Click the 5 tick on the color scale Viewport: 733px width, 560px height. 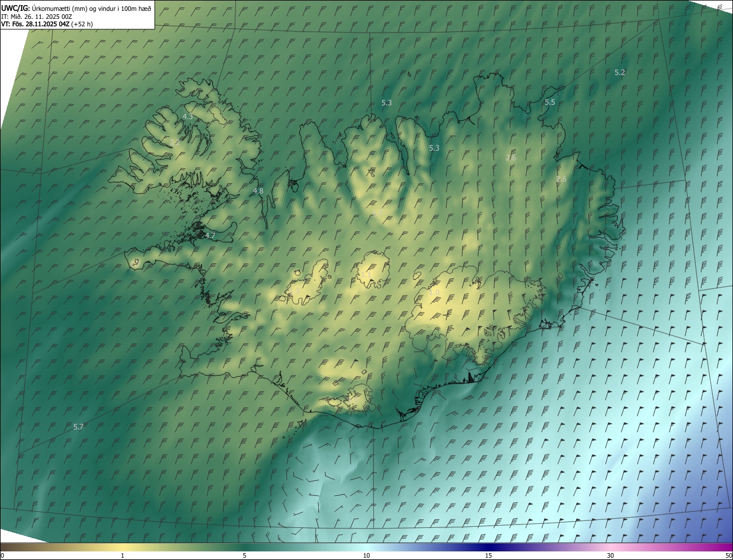(x=245, y=555)
